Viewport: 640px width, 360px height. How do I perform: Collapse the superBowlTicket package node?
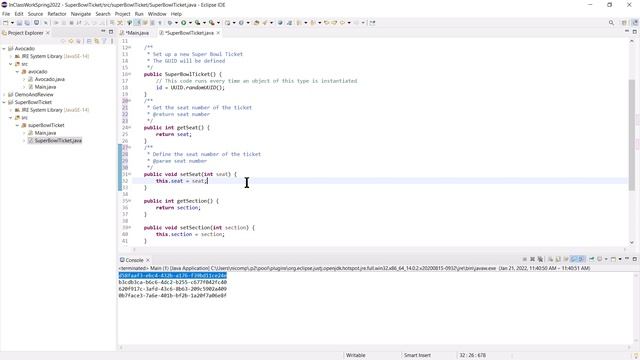pos(18,125)
